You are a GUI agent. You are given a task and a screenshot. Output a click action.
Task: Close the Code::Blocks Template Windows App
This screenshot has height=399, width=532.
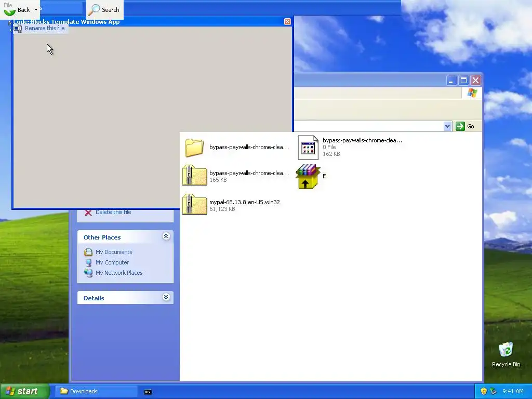(287, 22)
